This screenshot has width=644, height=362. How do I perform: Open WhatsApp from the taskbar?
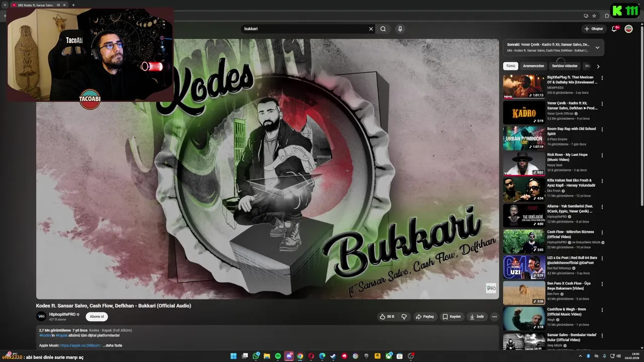(256, 356)
